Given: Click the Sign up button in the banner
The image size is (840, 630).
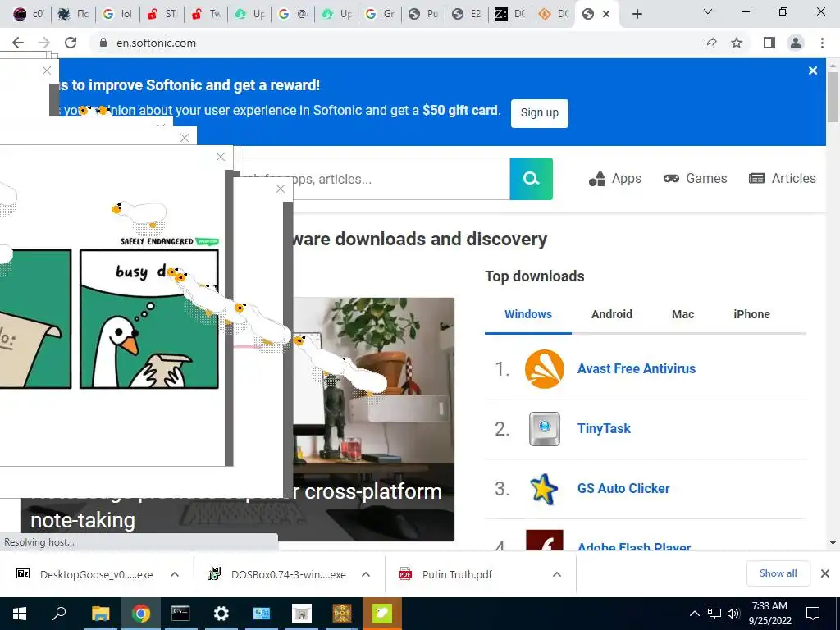Looking at the screenshot, I should pos(540,113).
